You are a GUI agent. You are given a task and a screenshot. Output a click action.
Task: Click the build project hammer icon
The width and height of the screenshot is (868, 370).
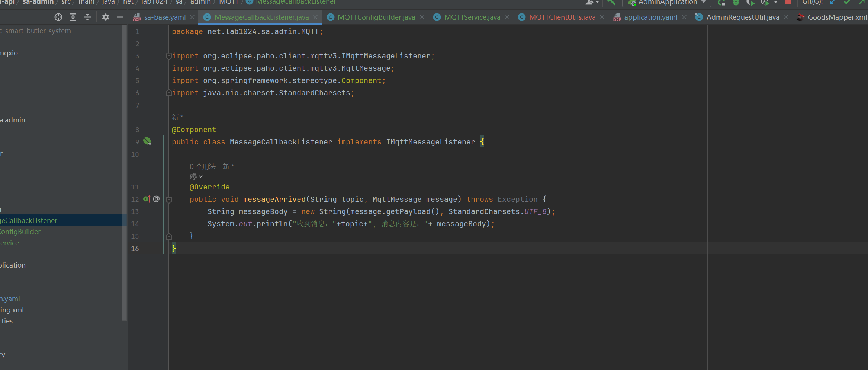click(612, 2)
